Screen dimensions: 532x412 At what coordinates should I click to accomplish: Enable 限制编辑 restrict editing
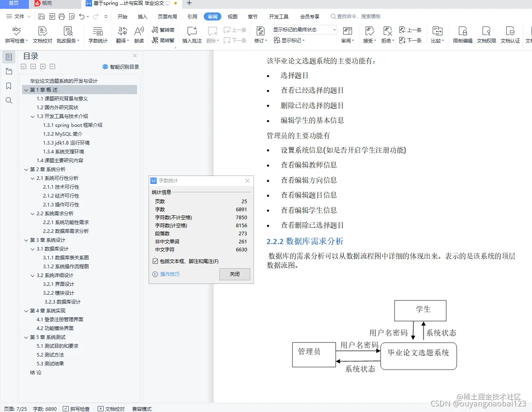point(462,35)
